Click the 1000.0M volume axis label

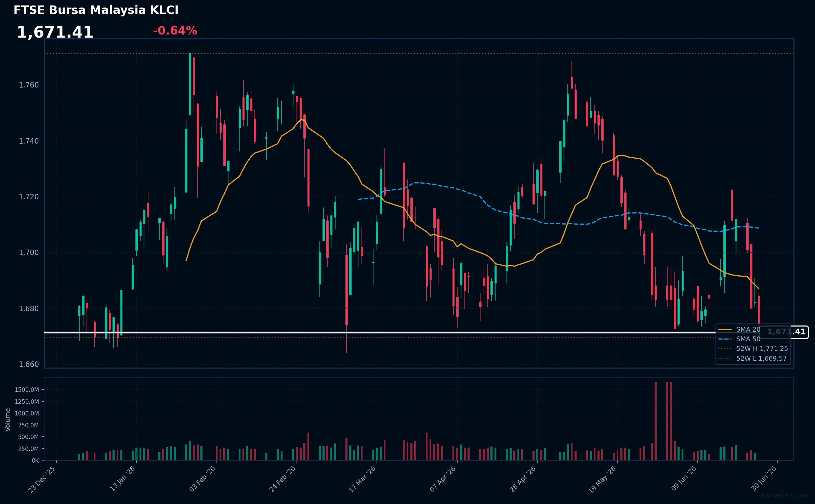27,413
